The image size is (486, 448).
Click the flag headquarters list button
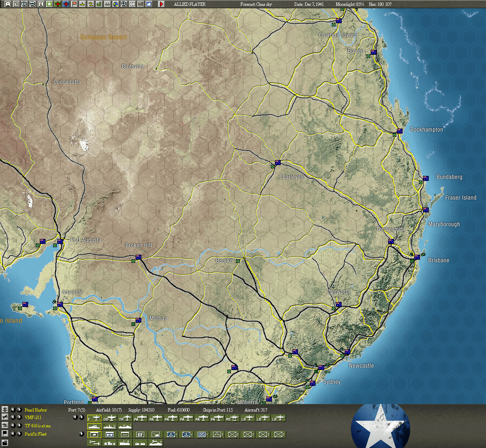[5, 434]
